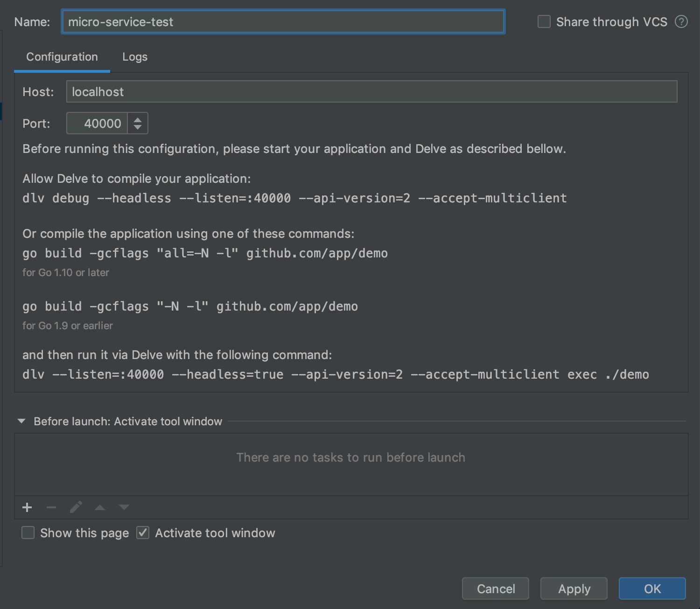Image resolution: width=700 pixels, height=609 pixels.
Task: Select the Configuration tab
Action: click(x=62, y=56)
